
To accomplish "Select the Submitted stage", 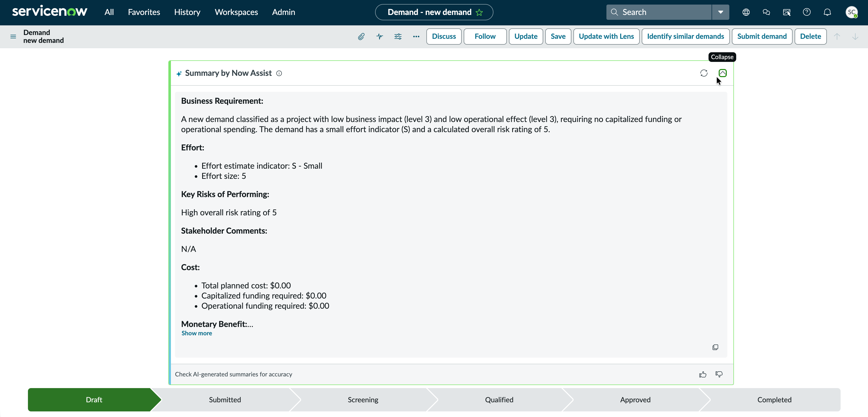I will click(225, 400).
